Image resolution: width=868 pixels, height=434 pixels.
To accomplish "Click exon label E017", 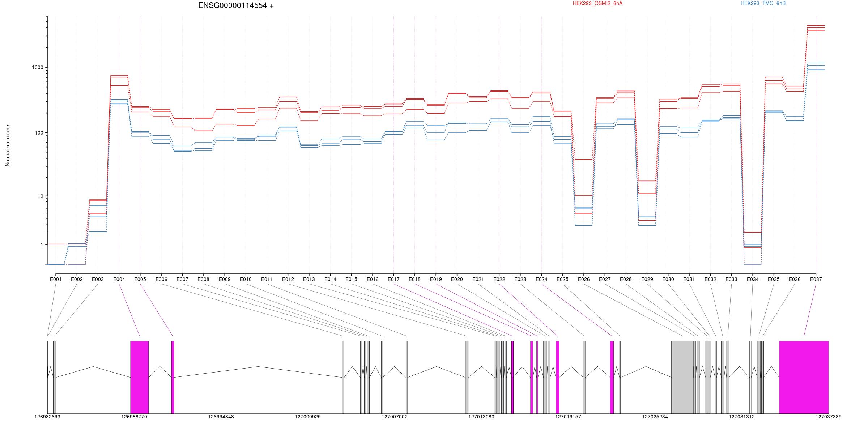I will pos(393,279).
